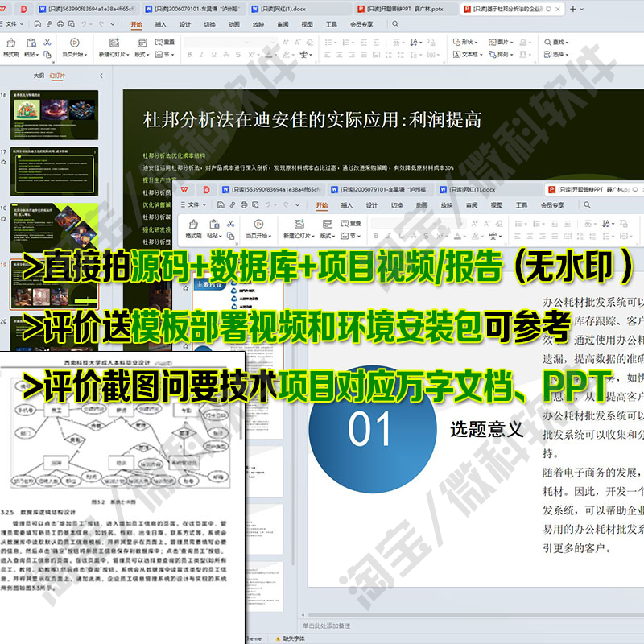The image size is (644, 644).
Task: Open 文件 menu dropdown in back window
Action: (x=12, y=24)
